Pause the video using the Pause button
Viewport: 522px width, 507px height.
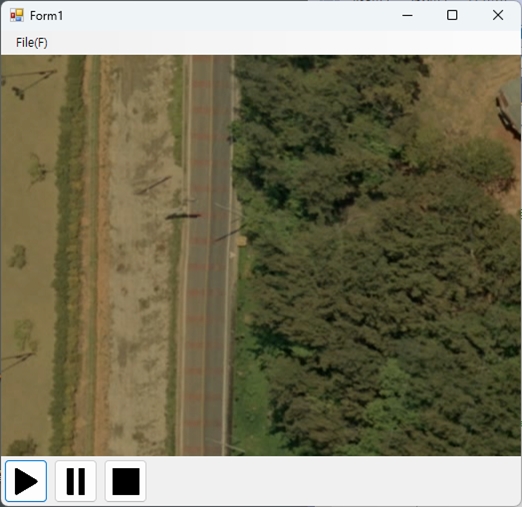click(x=76, y=481)
